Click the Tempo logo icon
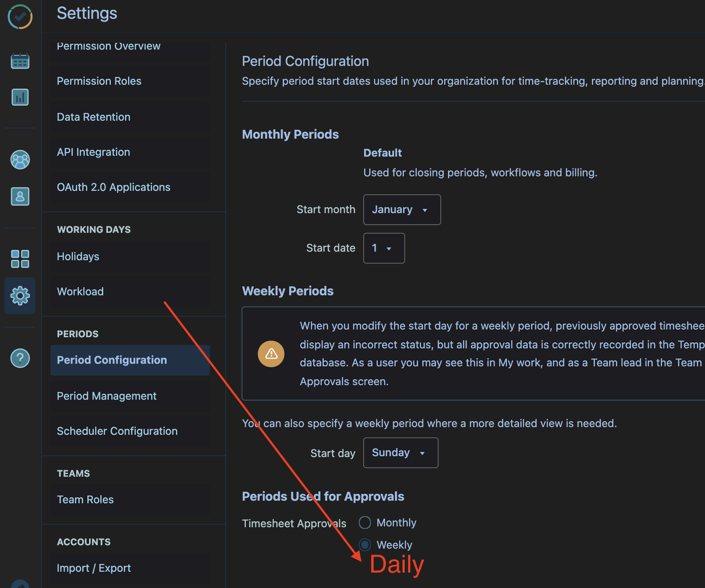705x588 pixels. 20,17
